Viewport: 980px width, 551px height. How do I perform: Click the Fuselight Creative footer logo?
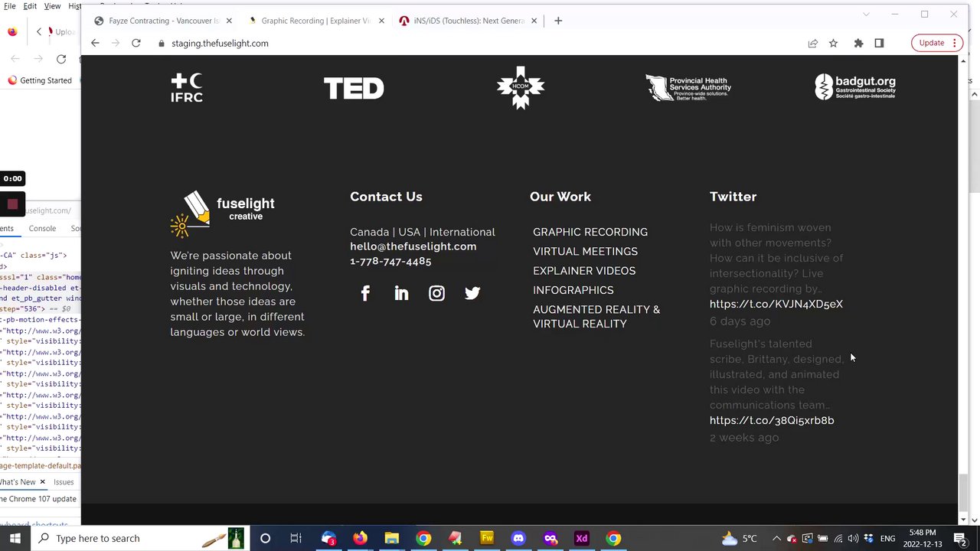coord(223,214)
